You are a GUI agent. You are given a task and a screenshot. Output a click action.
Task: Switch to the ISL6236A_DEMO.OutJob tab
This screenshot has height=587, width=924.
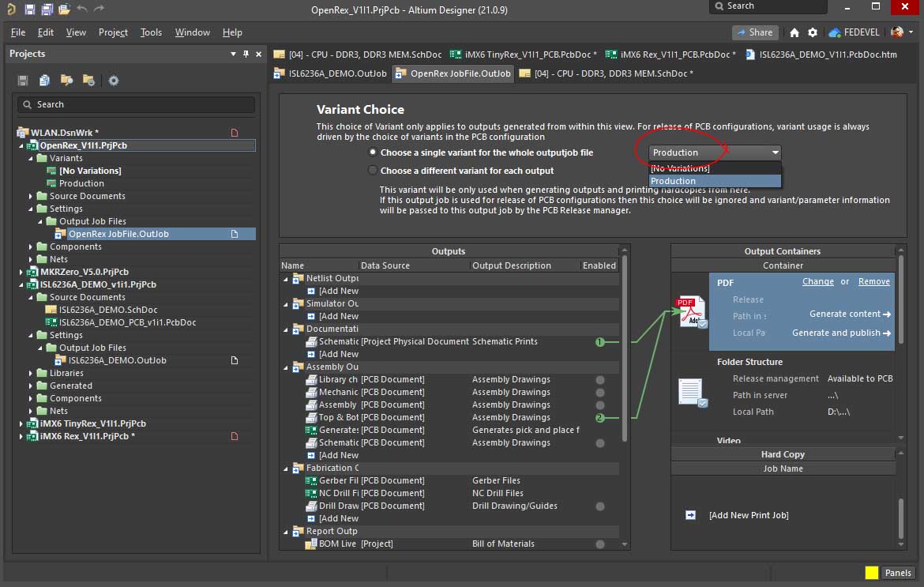click(330, 73)
